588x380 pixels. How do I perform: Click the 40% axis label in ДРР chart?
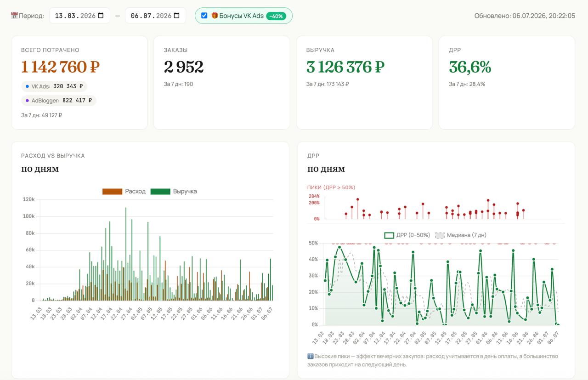(313, 259)
